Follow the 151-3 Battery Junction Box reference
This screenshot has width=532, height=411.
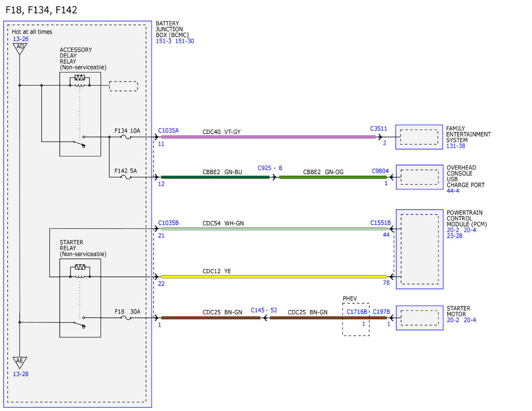click(164, 41)
